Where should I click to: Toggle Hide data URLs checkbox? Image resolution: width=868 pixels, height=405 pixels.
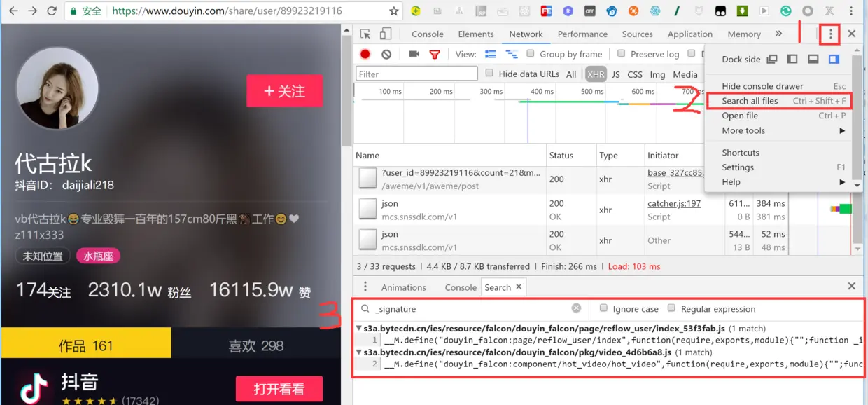489,73
